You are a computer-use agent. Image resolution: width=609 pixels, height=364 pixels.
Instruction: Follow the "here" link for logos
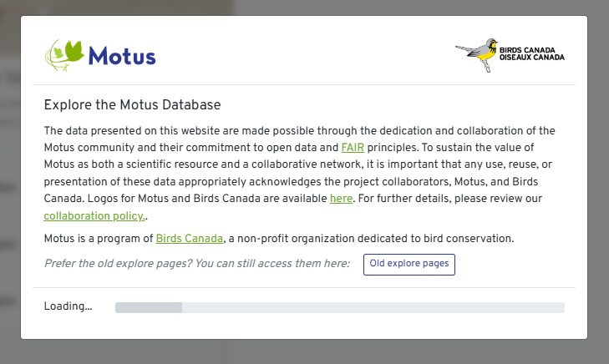[341, 199]
